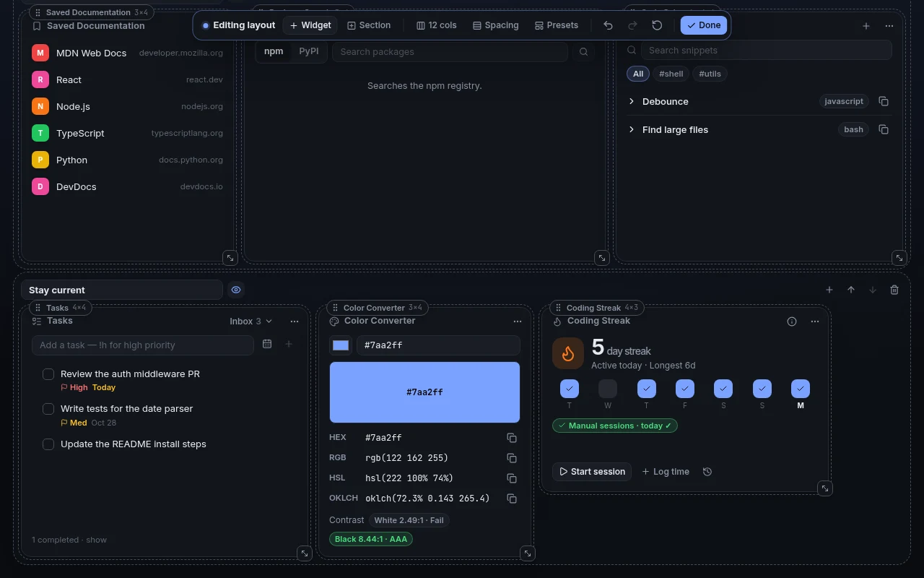Select the npm registry tab

coord(274,51)
